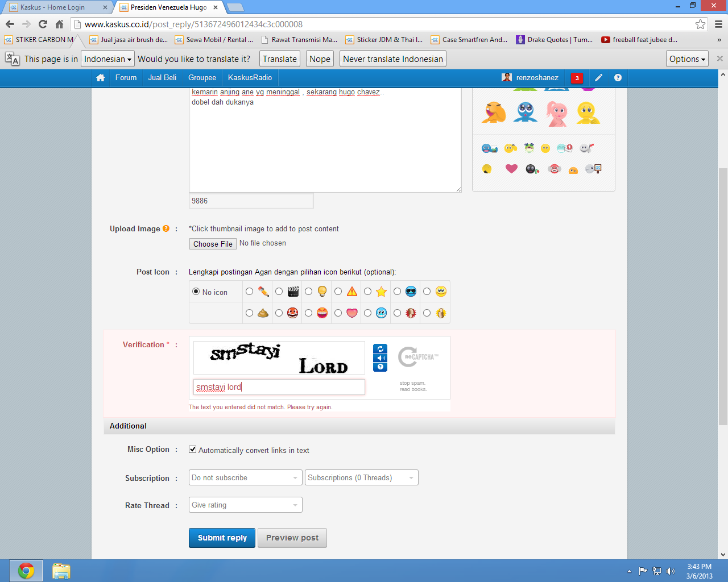Open reCAPTCHA help button

[380, 367]
